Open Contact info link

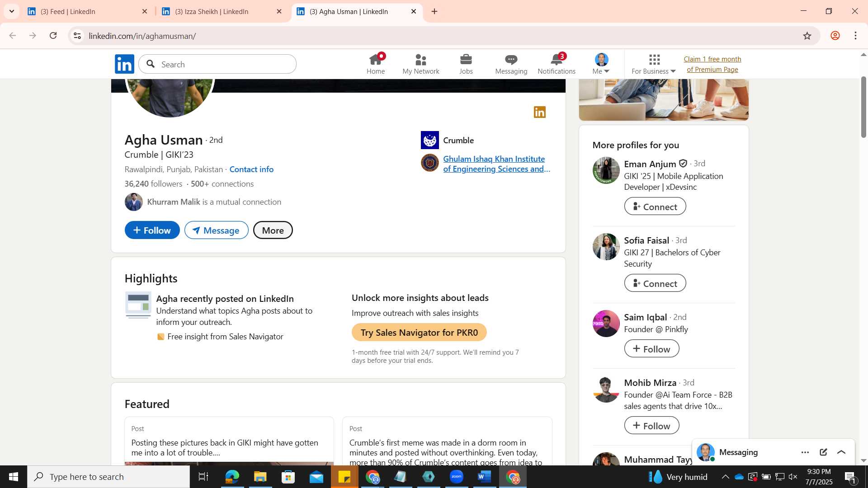251,169
